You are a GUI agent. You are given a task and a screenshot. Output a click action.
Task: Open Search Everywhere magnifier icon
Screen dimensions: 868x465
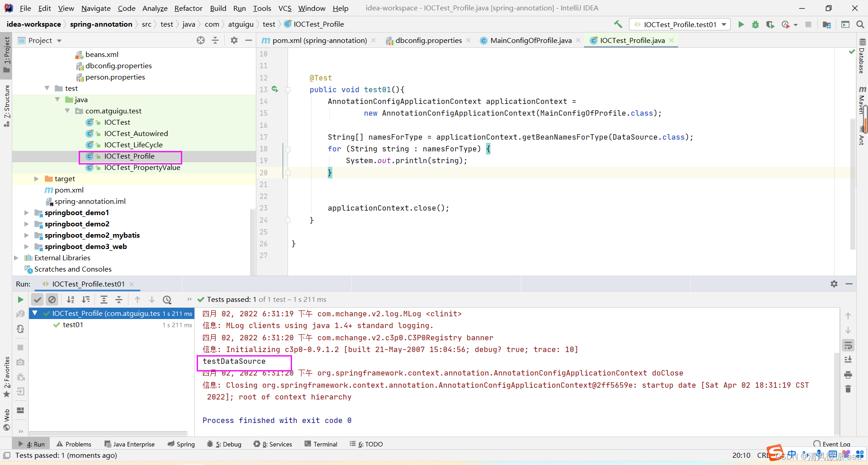(860, 24)
